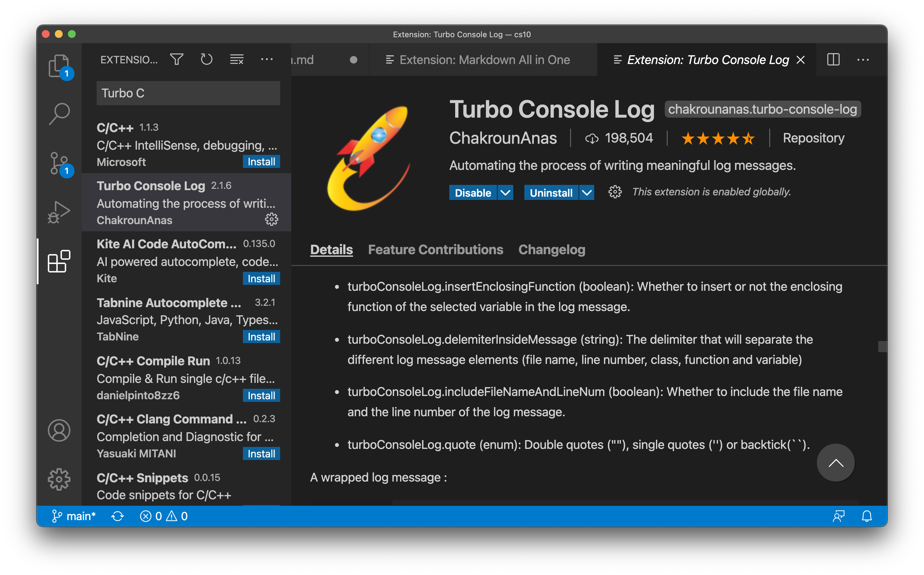Install the C/C++ Microsoft extension
Viewport: 924px width, 575px height.
click(x=262, y=162)
